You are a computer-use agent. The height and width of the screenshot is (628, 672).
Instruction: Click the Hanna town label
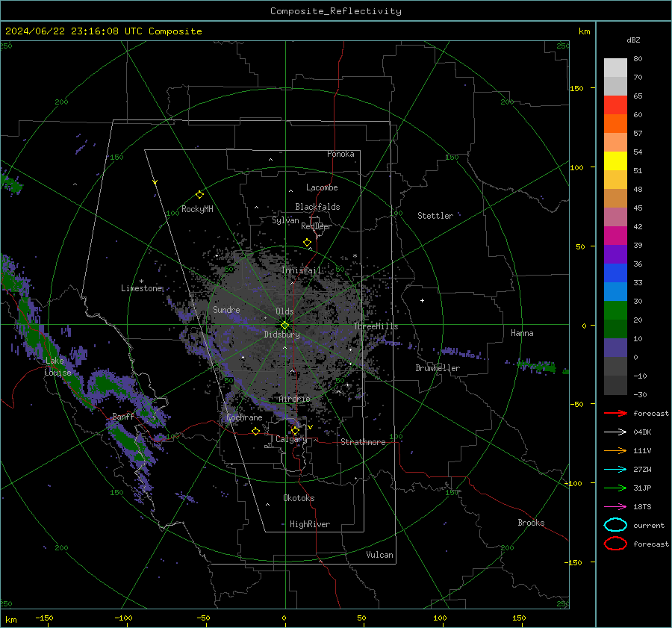522,333
